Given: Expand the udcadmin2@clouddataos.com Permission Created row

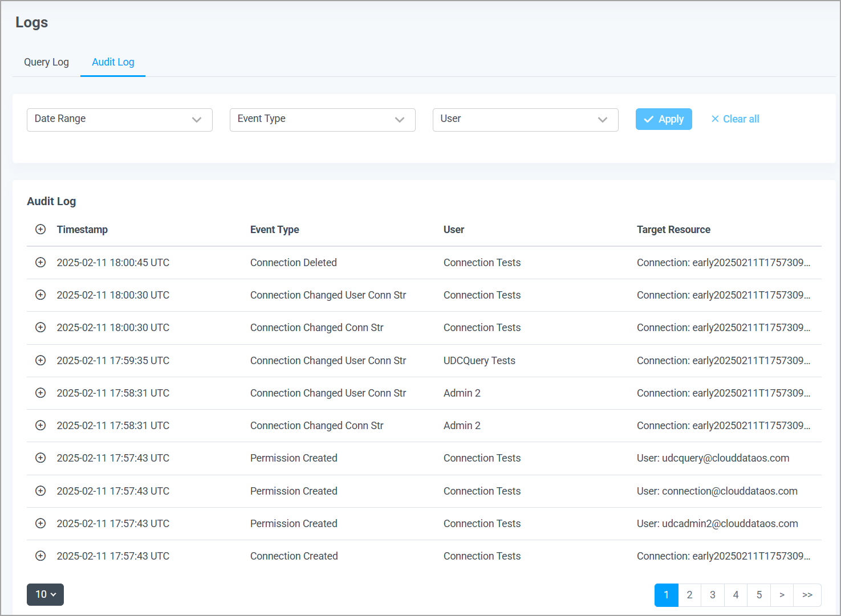Looking at the screenshot, I should (40, 523).
